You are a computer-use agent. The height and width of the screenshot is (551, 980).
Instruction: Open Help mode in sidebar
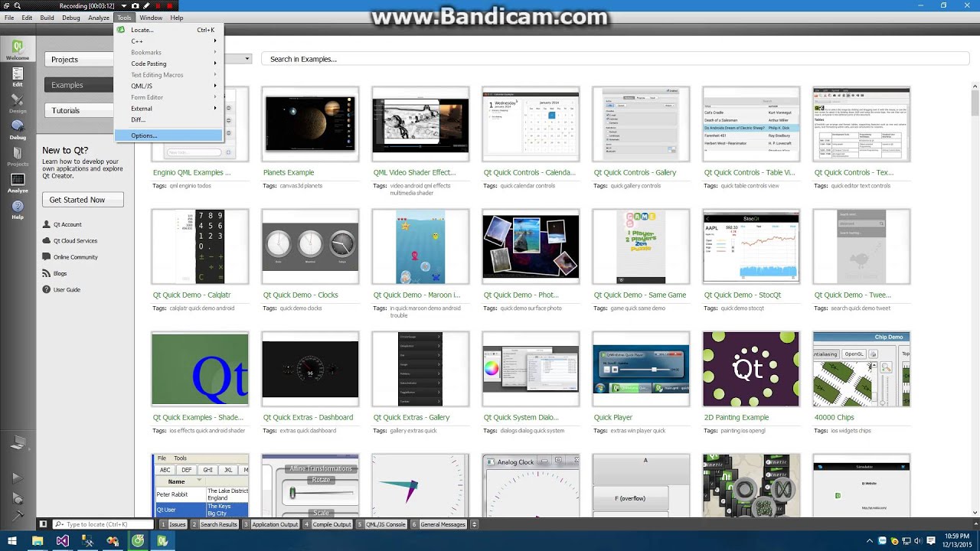(17, 209)
